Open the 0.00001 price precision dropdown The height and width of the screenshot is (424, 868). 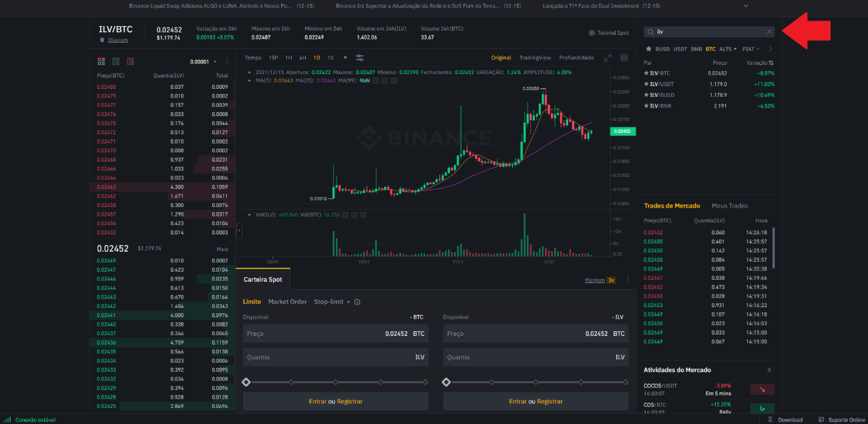point(202,61)
